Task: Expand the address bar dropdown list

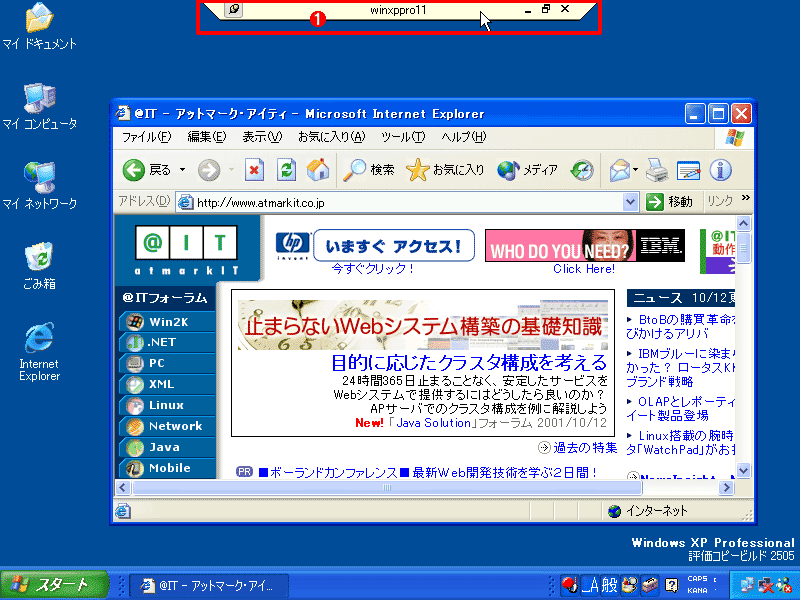Action: 631,202
